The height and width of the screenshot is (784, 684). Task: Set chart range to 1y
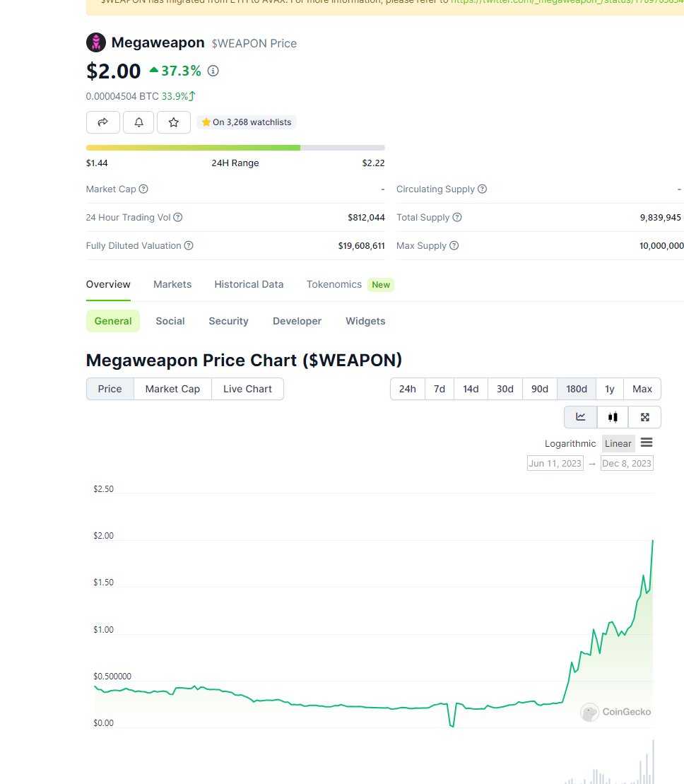click(x=610, y=389)
